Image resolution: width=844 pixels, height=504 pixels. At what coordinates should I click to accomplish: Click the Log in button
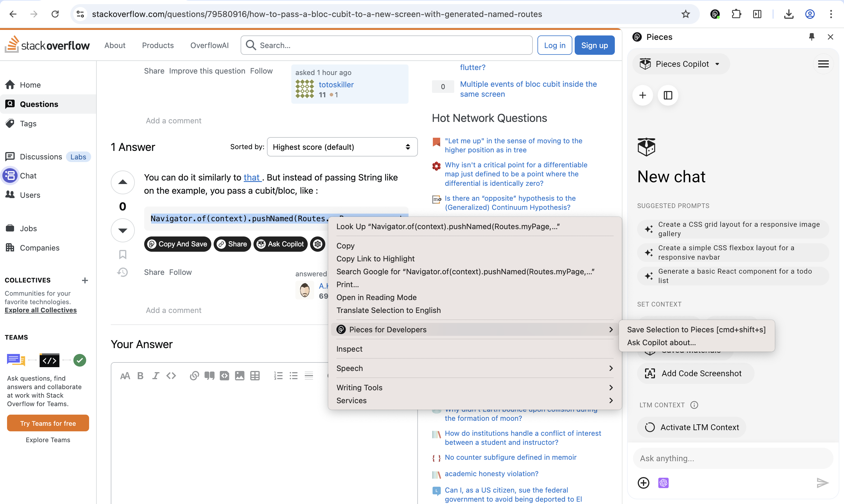pos(555,45)
